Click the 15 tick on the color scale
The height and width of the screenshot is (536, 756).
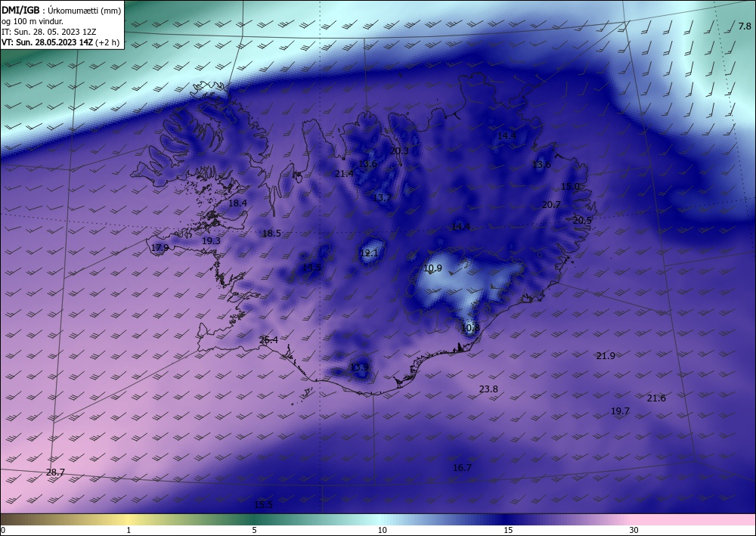coord(508,530)
